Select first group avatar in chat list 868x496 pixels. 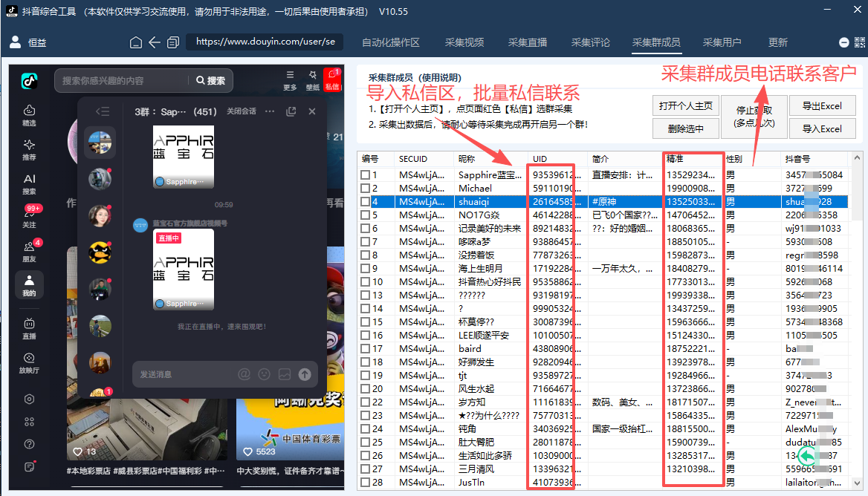(x=100, y=142)
